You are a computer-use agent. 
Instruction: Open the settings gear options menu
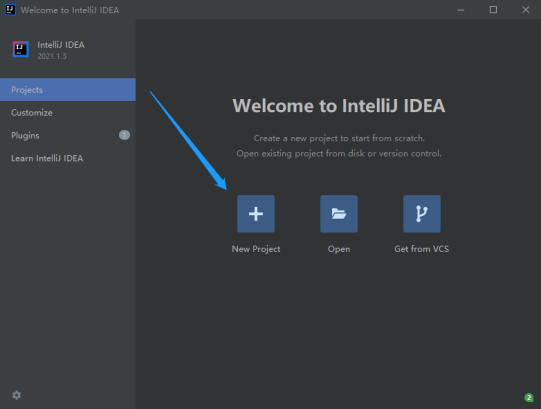coord(17,395)
